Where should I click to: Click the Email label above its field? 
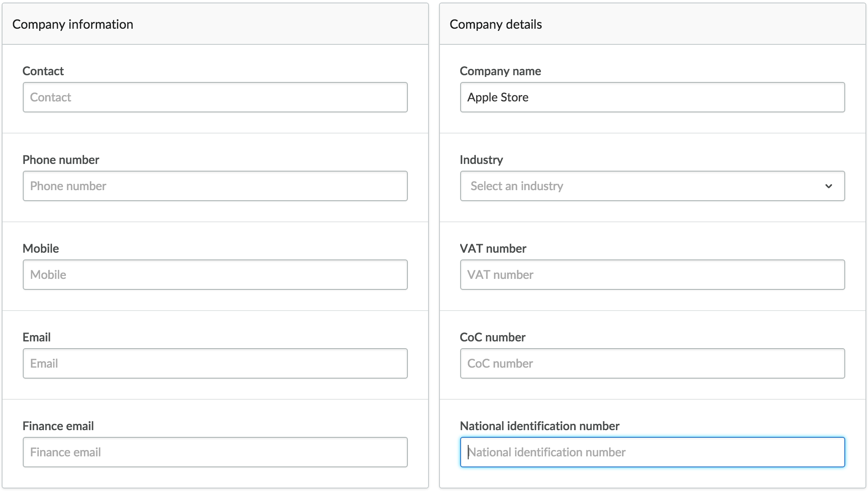point(37,337)
